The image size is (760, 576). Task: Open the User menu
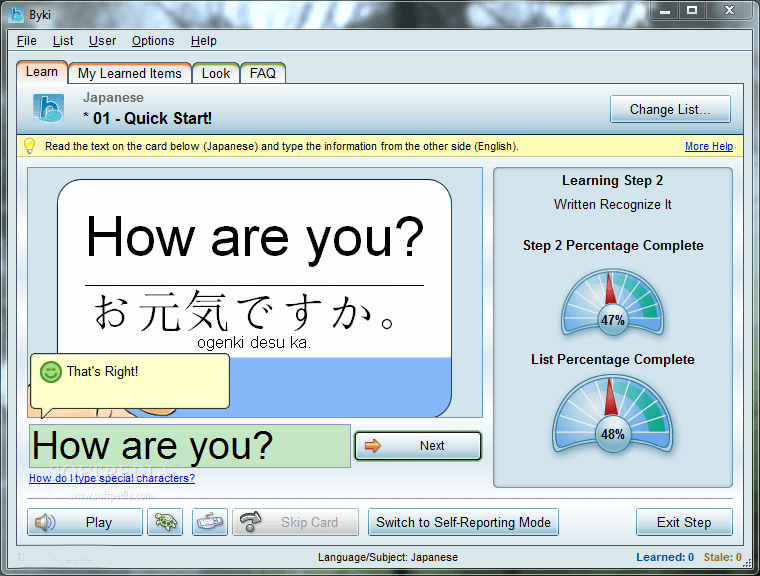coord(102,41)
